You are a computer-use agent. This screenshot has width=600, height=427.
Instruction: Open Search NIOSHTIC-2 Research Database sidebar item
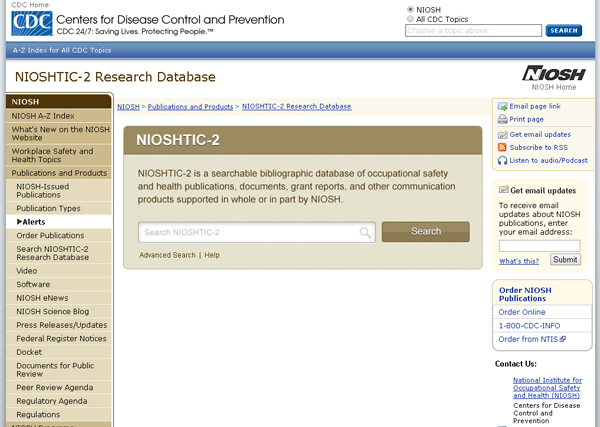(59, 253)
